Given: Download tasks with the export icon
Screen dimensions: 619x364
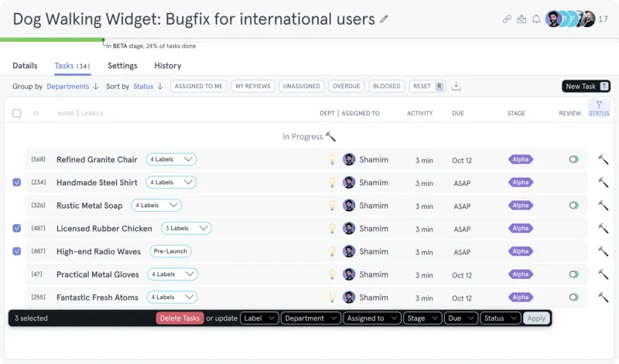Looking at the screenshot, I should (456, 86).
